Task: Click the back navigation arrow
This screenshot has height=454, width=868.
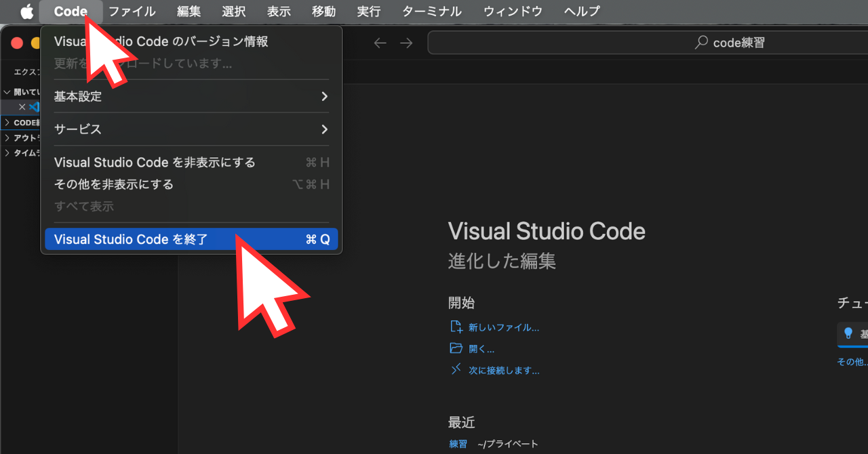Action: pos(380,42)
